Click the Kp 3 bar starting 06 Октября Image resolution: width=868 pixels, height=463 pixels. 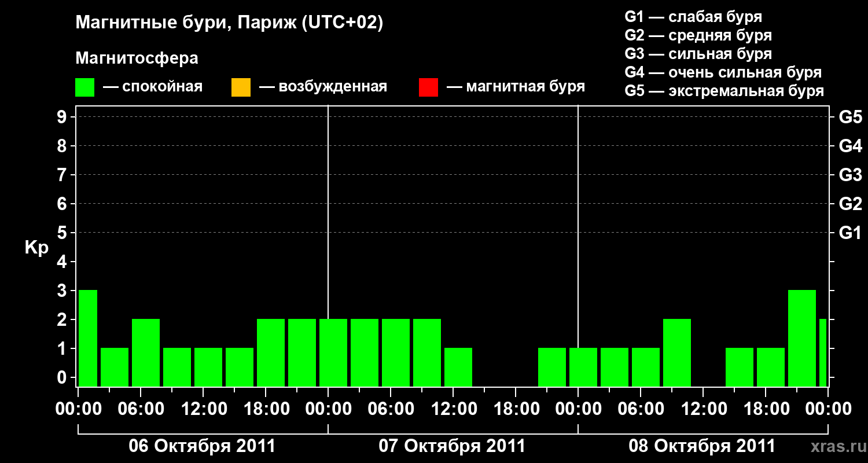(88, 338)
